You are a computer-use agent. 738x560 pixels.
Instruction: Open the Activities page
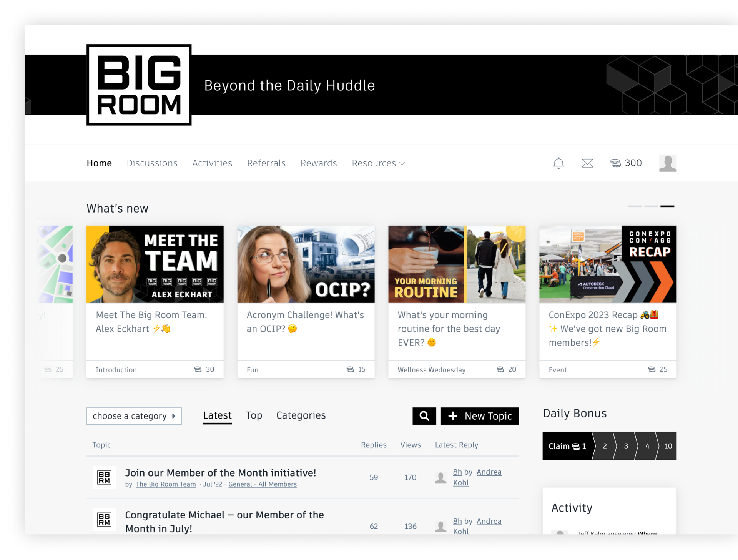point(212,163)
